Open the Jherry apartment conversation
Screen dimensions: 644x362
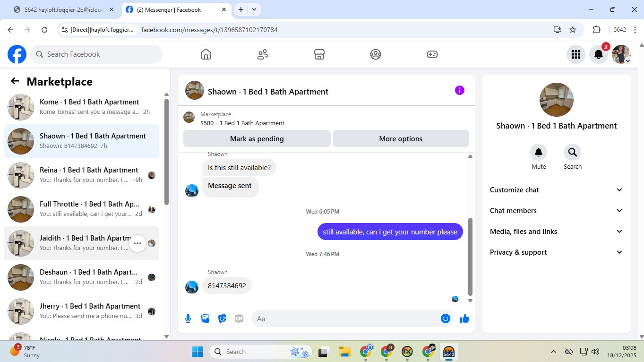81,311
